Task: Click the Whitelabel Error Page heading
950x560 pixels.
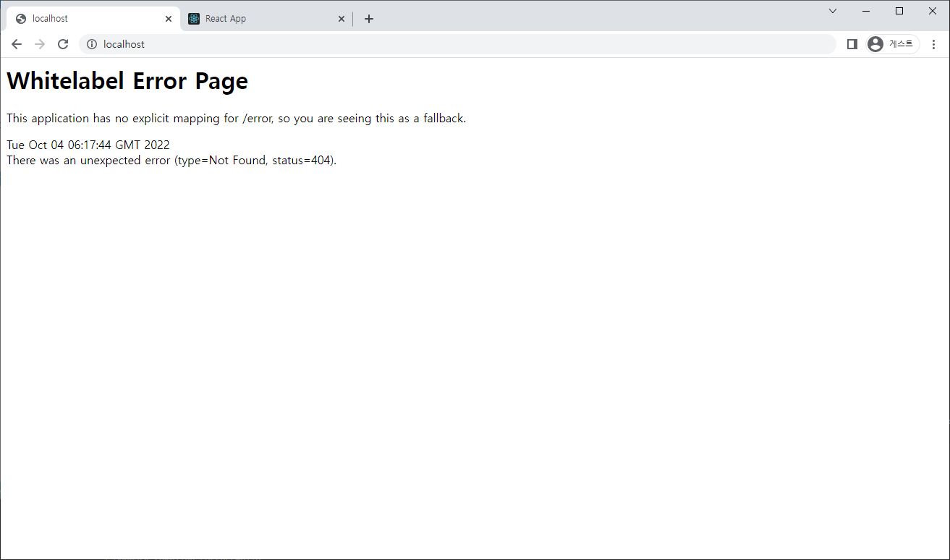Action: (127, 81)
